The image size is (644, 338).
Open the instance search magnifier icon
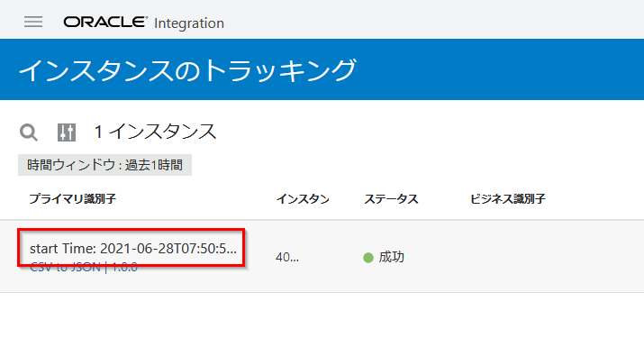29,132
